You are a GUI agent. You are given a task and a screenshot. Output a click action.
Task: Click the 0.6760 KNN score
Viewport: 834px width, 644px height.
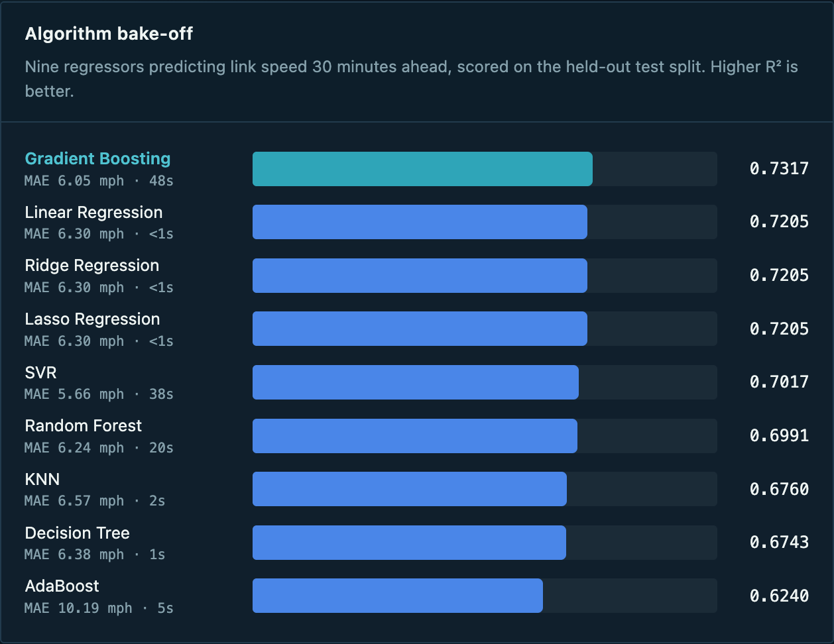779,490
